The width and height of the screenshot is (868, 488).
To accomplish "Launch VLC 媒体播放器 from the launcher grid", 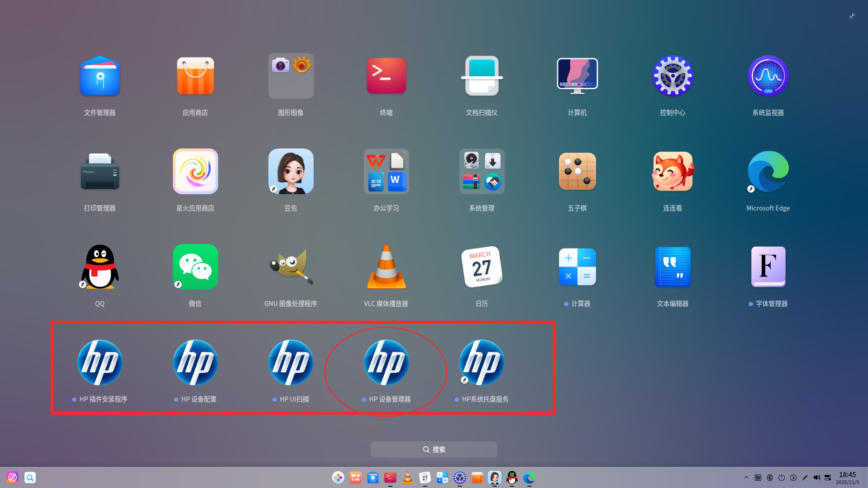I will click(x=386, y=267).
